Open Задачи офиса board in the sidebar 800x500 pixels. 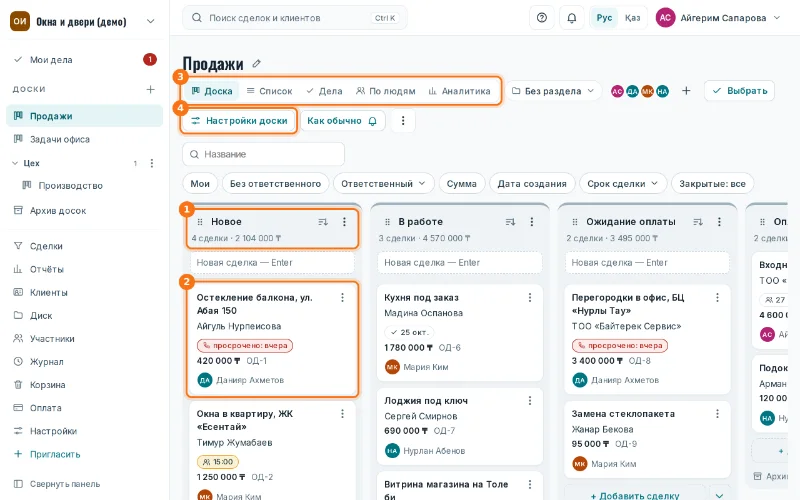click(84, 139)
